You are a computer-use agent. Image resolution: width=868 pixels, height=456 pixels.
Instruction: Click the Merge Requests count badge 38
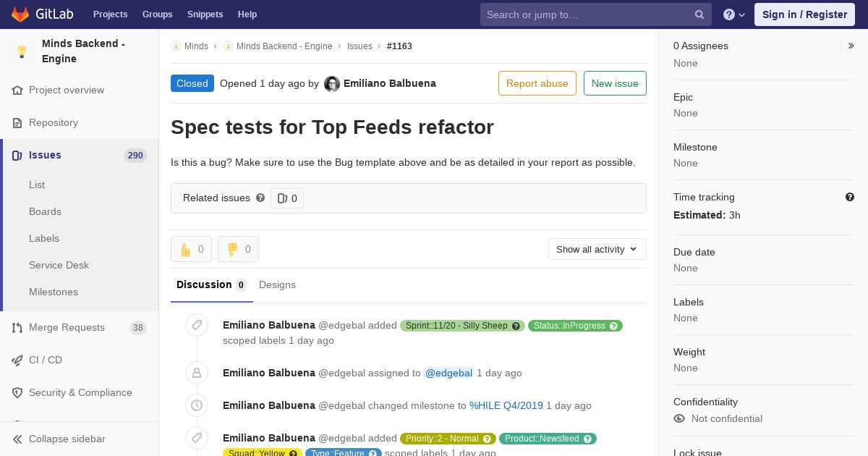137,328
